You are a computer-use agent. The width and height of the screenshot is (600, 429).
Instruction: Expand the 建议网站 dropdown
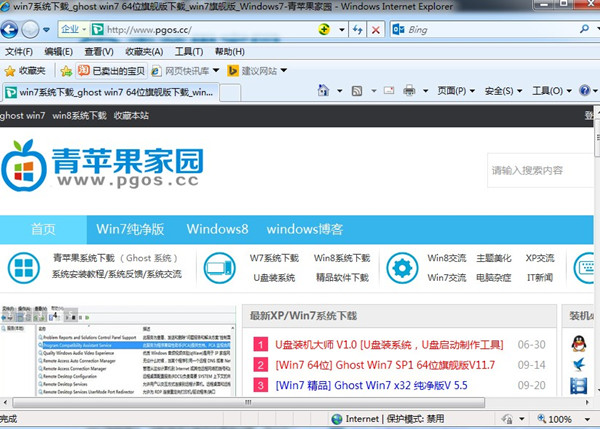click(x=284, y=70)
